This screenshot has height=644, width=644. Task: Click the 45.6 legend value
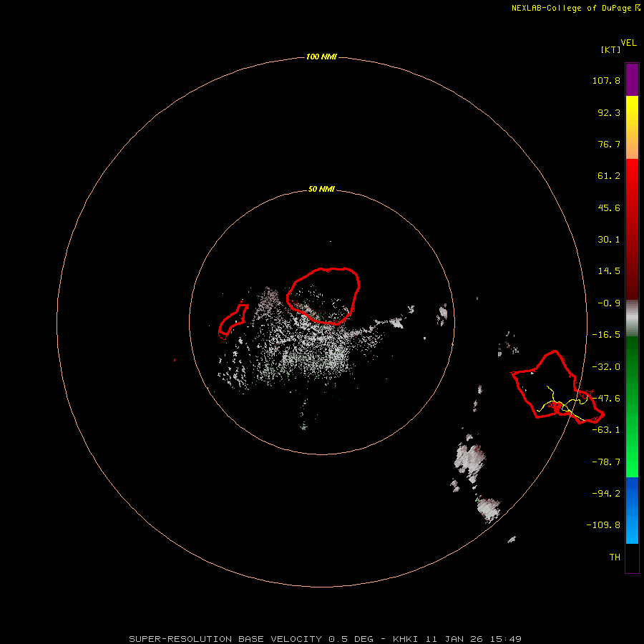coord(609,208)
